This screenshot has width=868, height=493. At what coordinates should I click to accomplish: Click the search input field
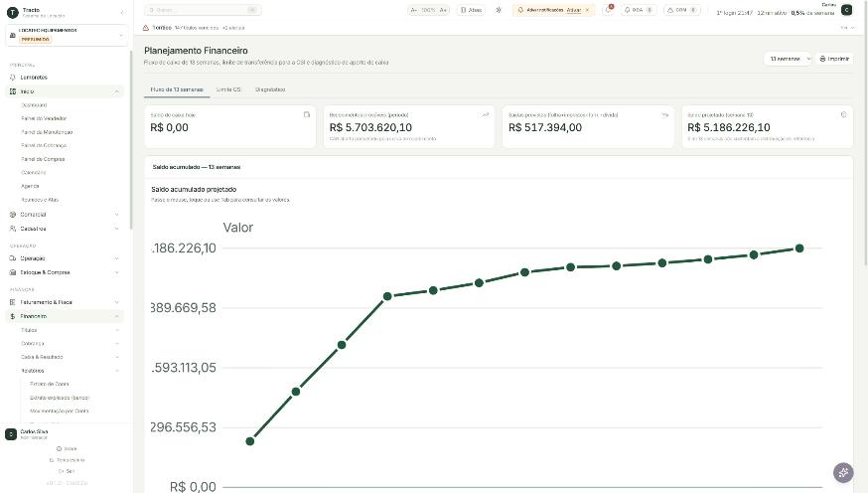pyautogui.click(x=203, y=10)
